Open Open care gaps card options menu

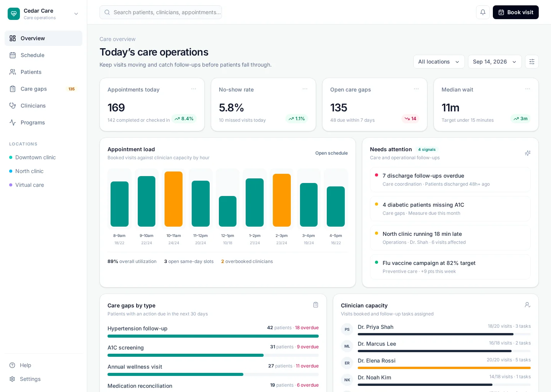[416, 89]
